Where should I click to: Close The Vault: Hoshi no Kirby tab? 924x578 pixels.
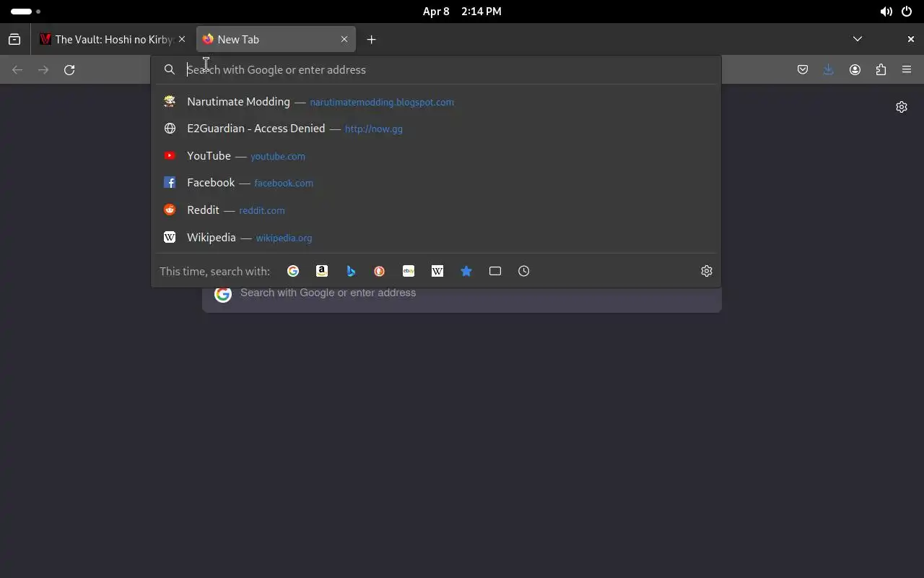pyautogui.click(x=182, y=40)
